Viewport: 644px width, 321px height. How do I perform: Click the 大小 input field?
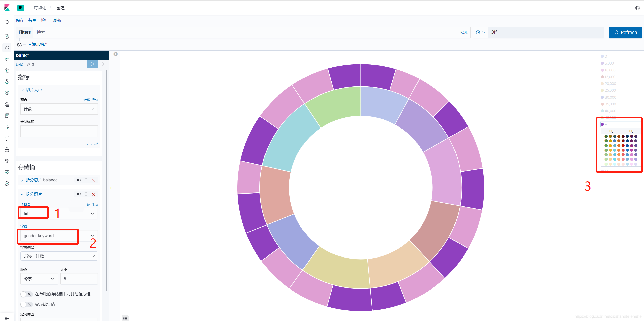79,279
